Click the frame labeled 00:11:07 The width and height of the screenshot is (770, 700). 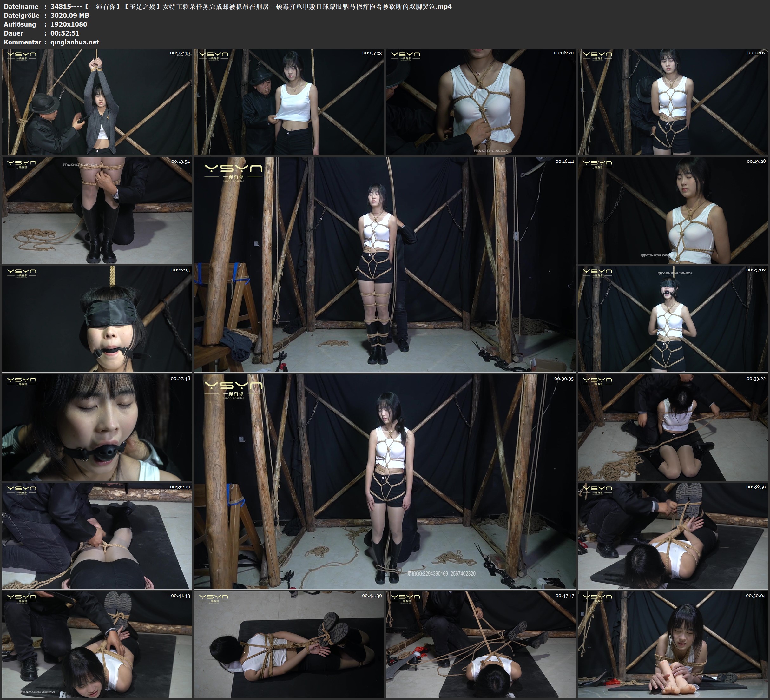point(673,102)
